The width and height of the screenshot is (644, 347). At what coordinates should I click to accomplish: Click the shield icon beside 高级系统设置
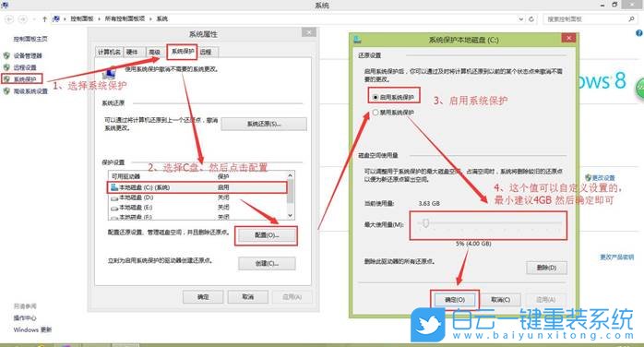pos(6,91)
